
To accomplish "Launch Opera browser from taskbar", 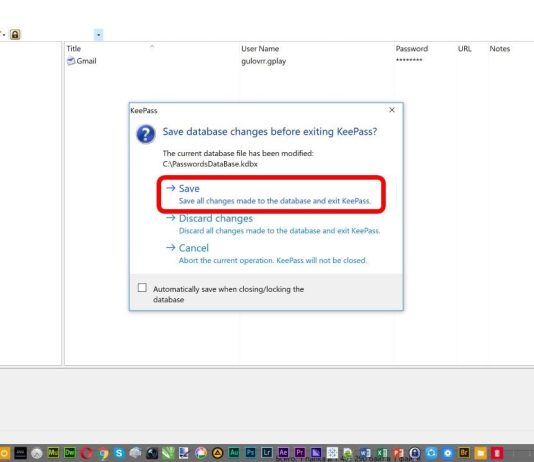I will point(87,453).
